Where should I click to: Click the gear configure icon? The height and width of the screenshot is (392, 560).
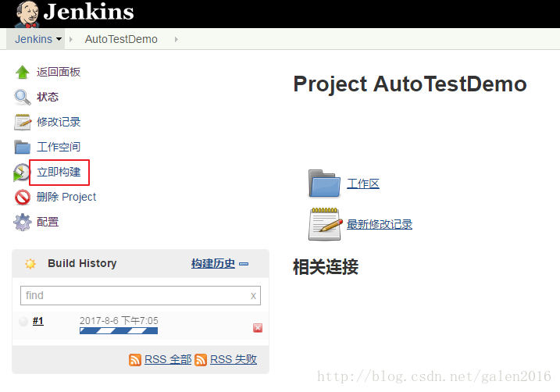coord(22,222)
